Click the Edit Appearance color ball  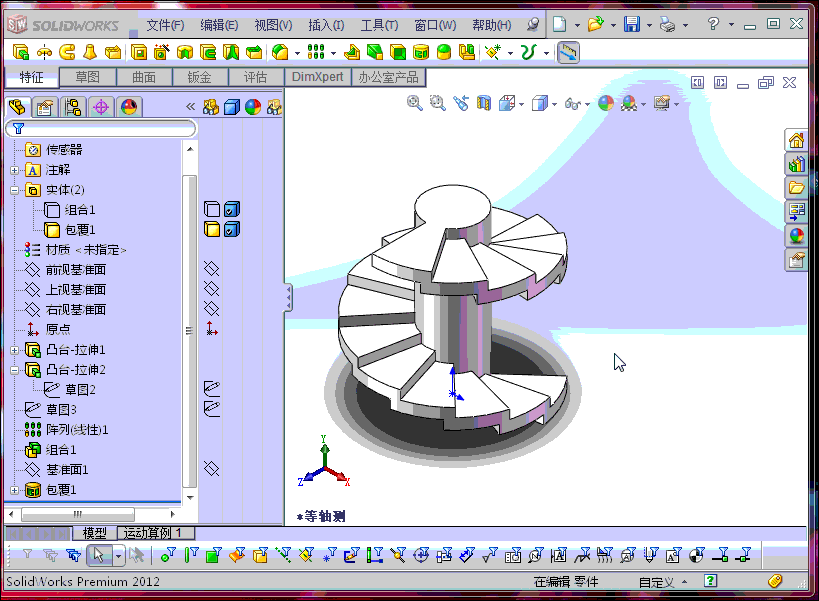(x=606, y=103)
